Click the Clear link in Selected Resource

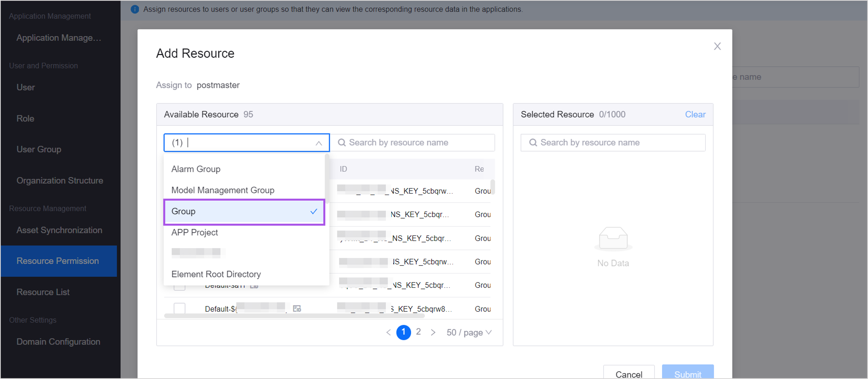coord(695,114)
